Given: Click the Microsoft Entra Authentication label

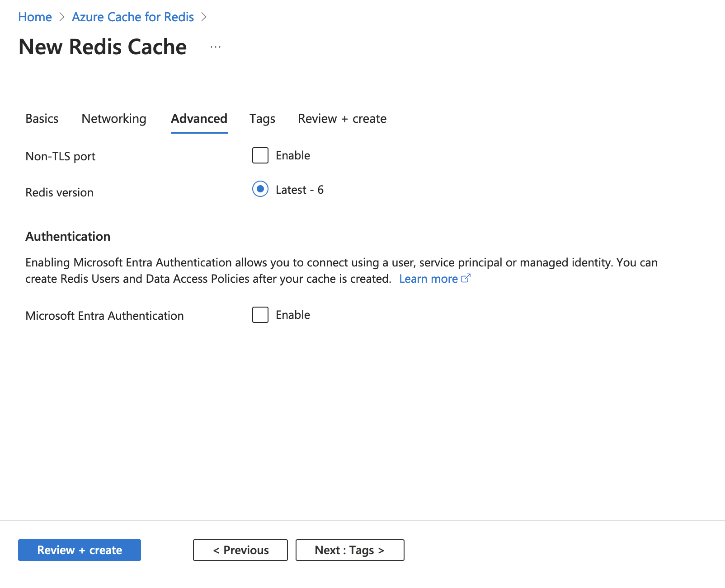Looking at the screenshot, I should 104,315.
